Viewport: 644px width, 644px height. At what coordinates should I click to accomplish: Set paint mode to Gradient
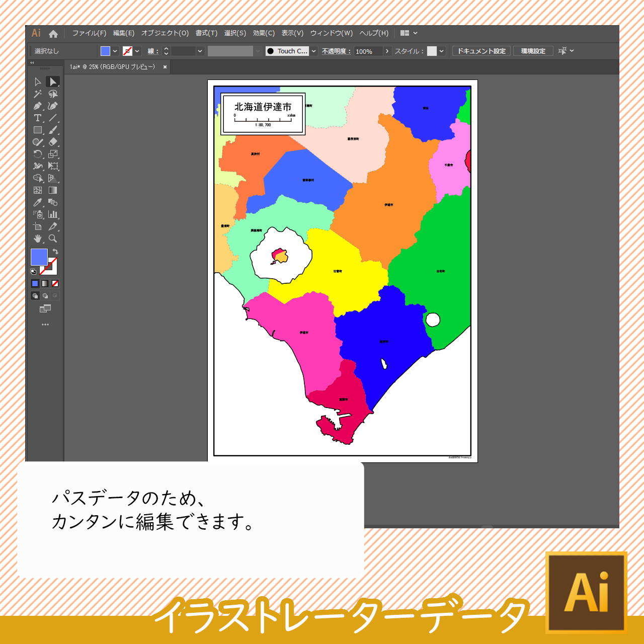pos(45,284)
